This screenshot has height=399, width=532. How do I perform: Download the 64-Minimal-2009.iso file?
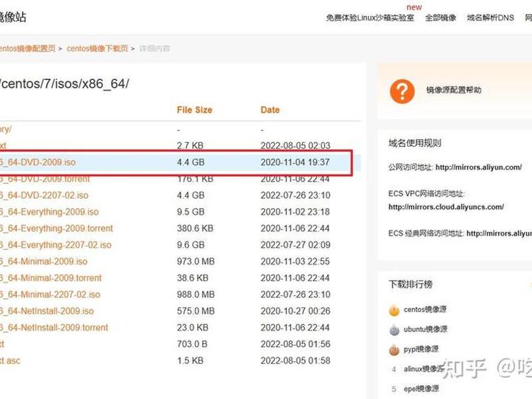coord(44,261)
